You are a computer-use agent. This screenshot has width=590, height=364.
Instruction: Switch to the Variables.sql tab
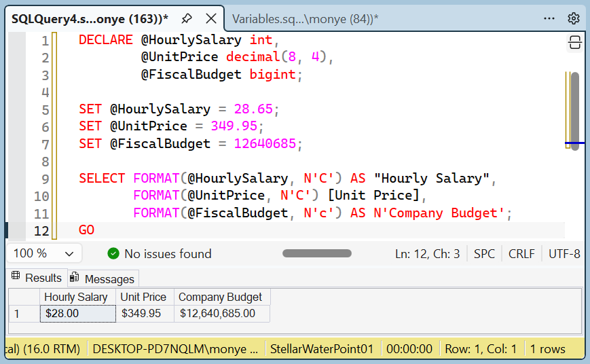305,19
